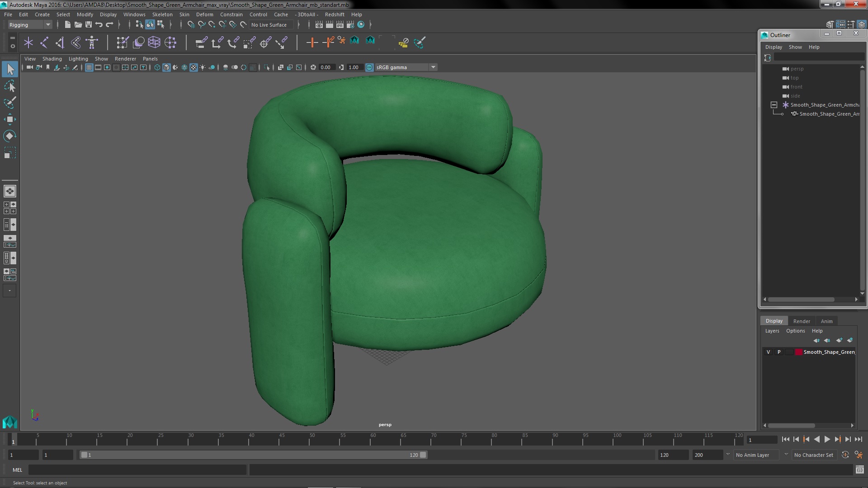Screen dimensions: 868x488
Task: Activate the Rotate tool in toolbox
Action: (10, 136)
